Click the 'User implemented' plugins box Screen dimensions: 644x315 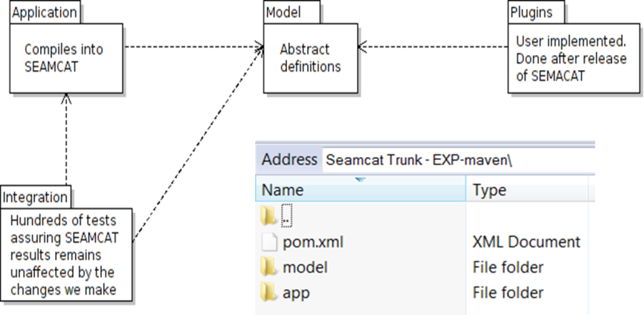pyautogui.click(x=573, y=58)
